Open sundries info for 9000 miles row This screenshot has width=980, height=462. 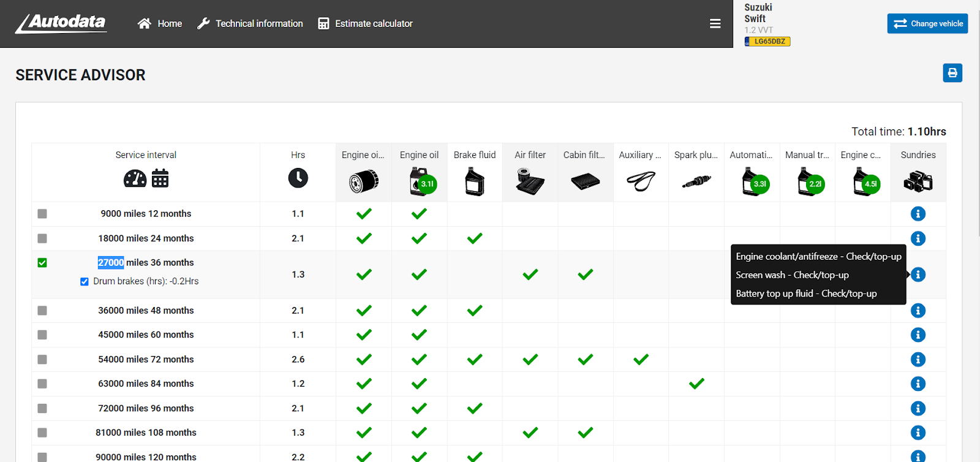click(918, 214)
